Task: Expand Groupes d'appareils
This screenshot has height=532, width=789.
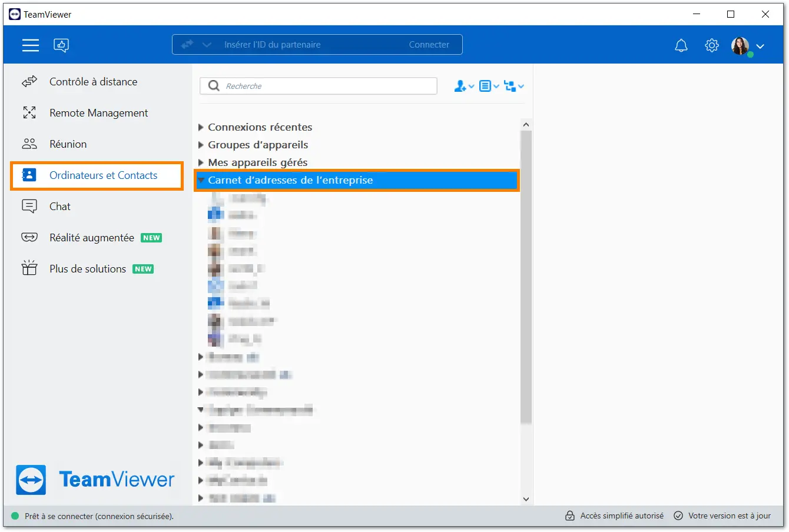Action: 201,145
